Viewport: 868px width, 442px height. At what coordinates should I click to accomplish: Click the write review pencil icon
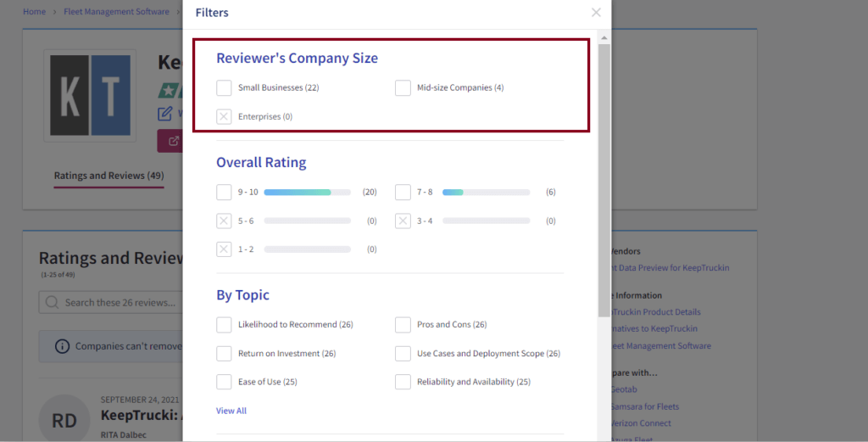165,114
